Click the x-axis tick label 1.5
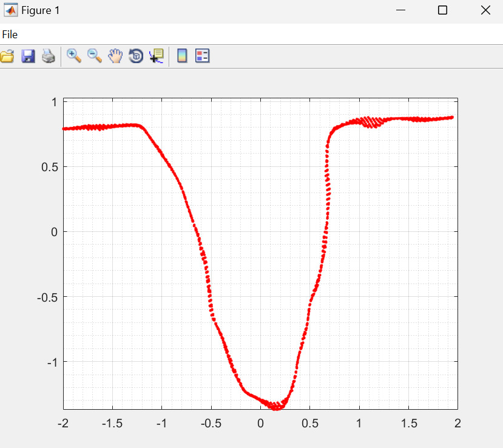 [x=408, y=423]
